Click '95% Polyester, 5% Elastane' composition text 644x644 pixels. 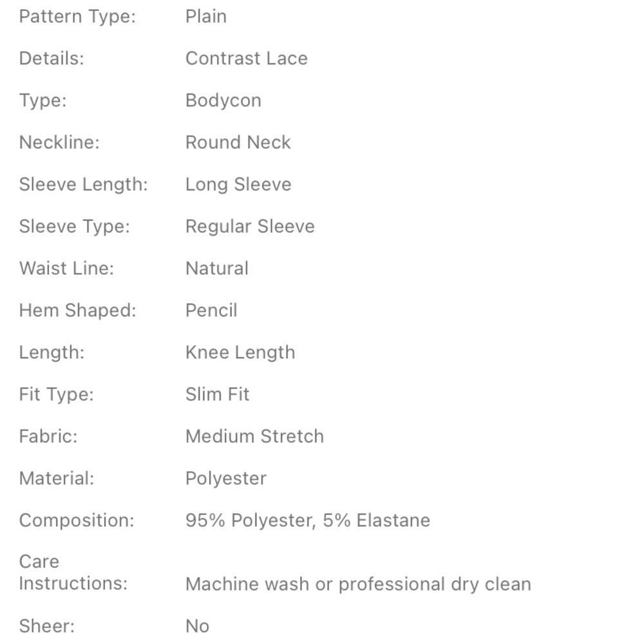308,520
